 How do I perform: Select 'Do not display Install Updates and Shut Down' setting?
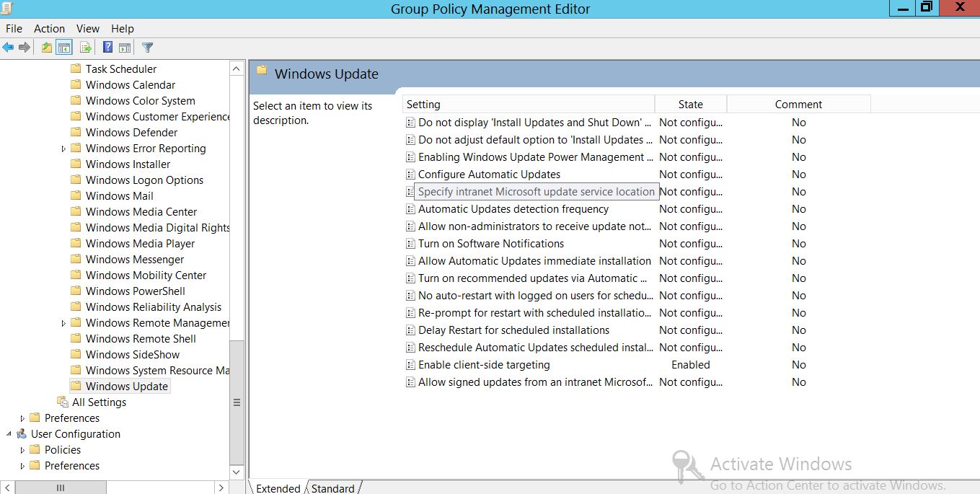(535, 123)
